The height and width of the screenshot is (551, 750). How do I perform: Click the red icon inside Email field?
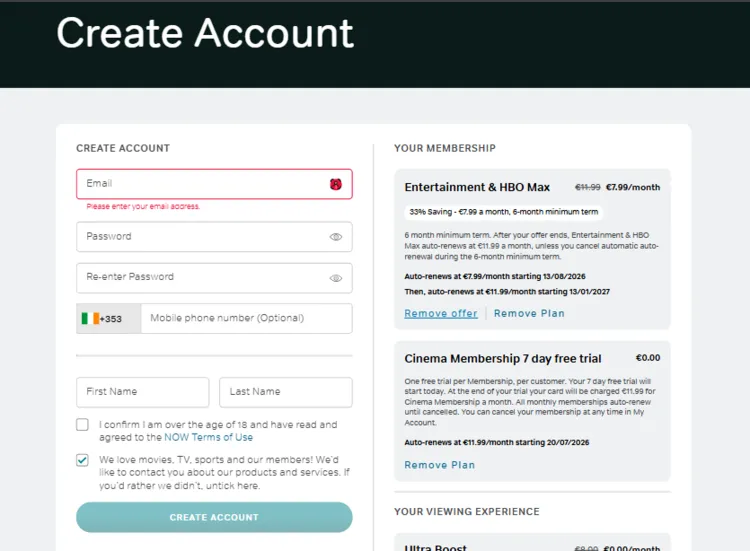coord(336,184)
